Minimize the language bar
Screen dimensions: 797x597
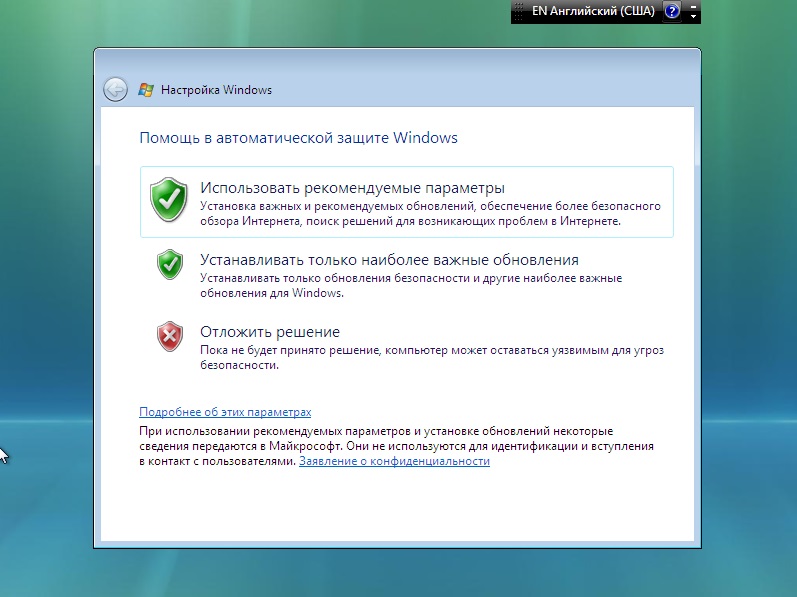(x=693, y=6)
